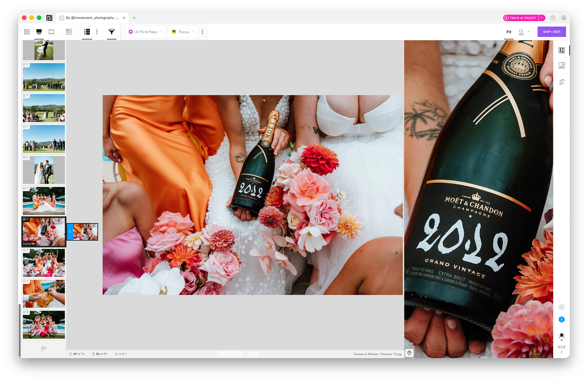Open the user account profile icon
The height and width of the screenshot is (382, 588).
click(564, 18)
